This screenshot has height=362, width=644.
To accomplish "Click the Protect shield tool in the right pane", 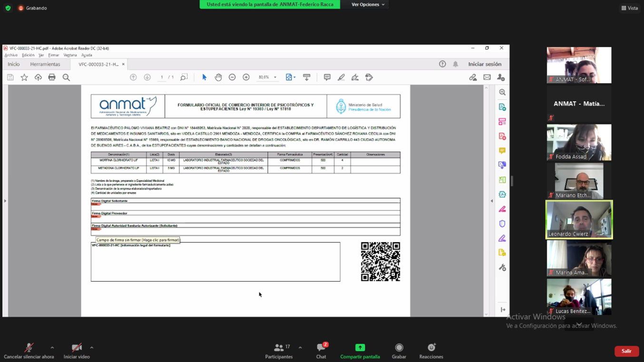I will tap(502, 224).
